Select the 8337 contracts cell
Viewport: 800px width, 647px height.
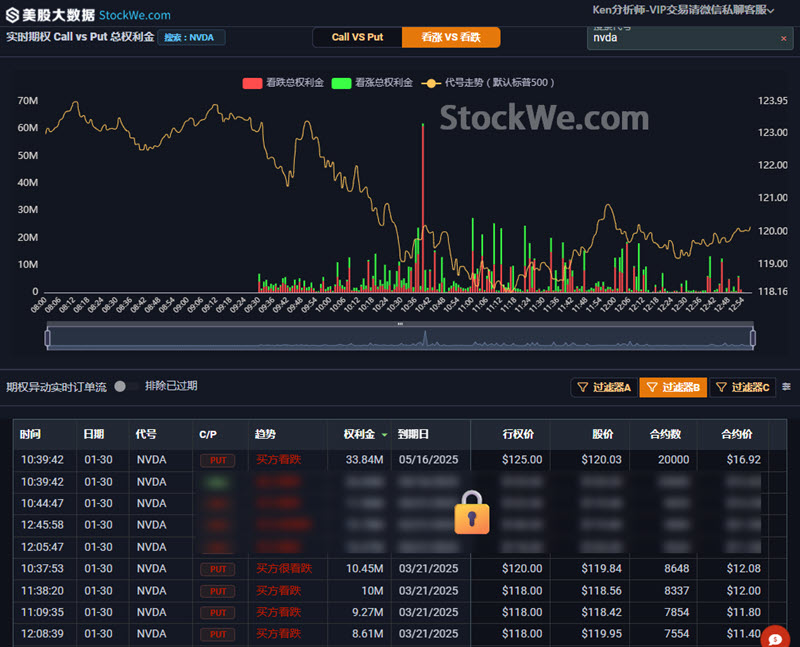pyautogui.click(x=677, y=591)
